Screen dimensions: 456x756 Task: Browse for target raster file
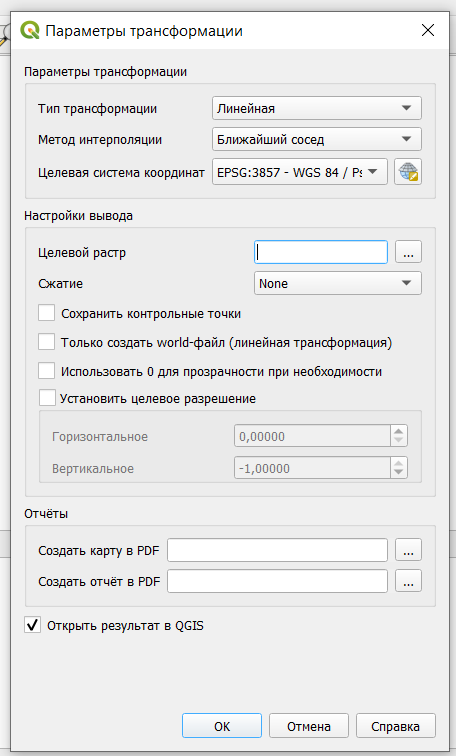click(x=408, y=252)
